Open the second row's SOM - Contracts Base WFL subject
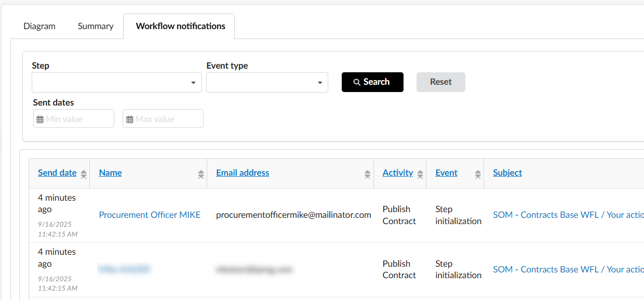 pos(568,269)
